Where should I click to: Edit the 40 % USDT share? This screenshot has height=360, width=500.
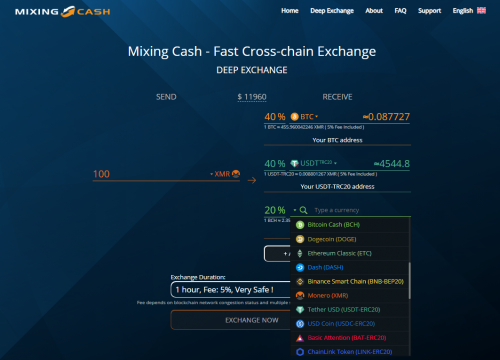[x=275, y=164]
